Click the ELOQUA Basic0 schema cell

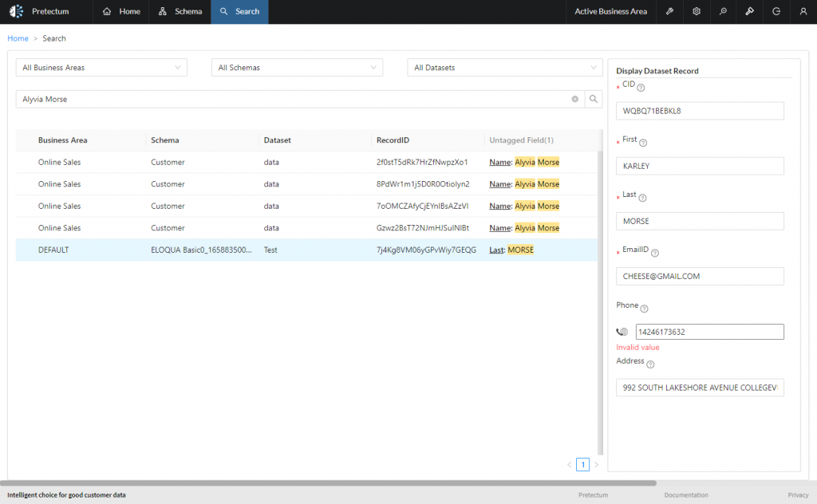(x=201, y=250)
